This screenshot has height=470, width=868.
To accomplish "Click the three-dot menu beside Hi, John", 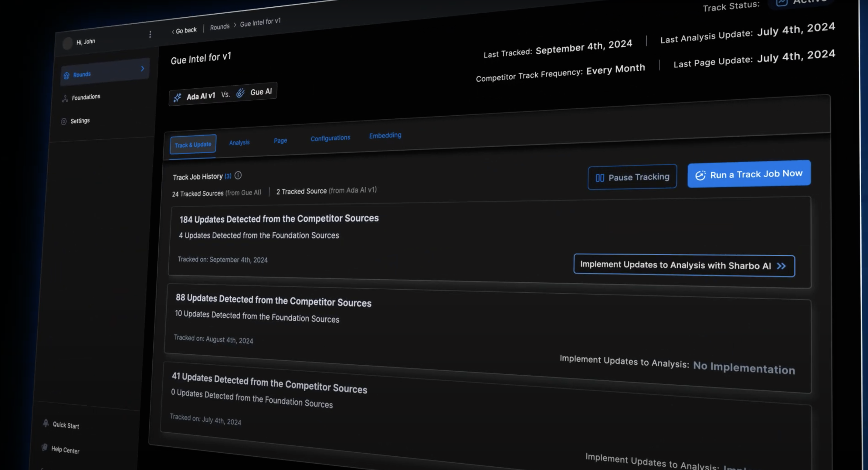I will (x=150, y=34).
